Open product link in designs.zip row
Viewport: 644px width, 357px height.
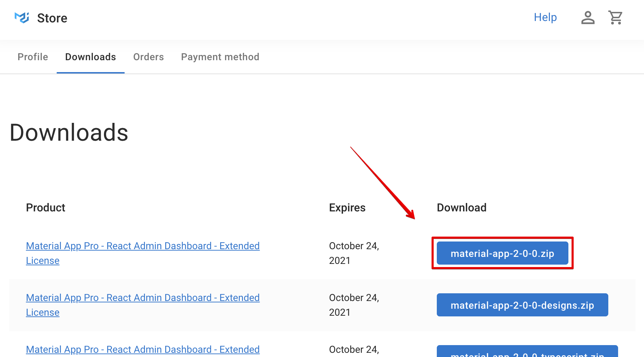click(x=143, y=305)
